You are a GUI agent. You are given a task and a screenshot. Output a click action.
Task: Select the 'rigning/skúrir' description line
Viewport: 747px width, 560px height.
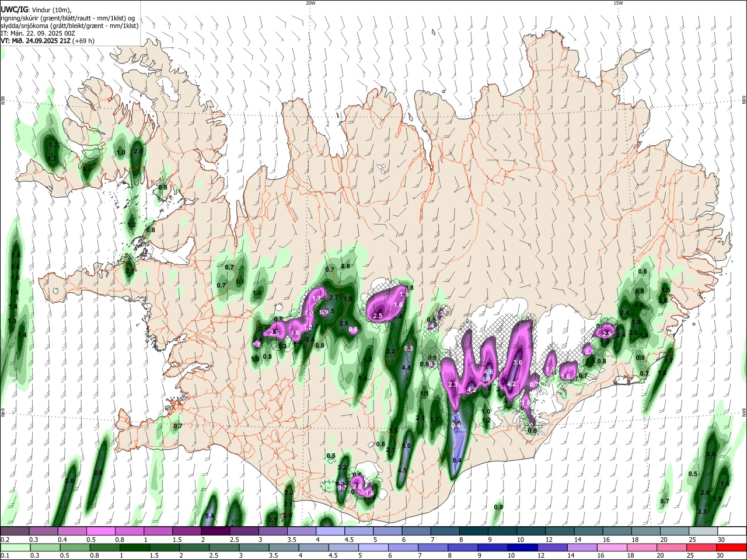(68, 18)
